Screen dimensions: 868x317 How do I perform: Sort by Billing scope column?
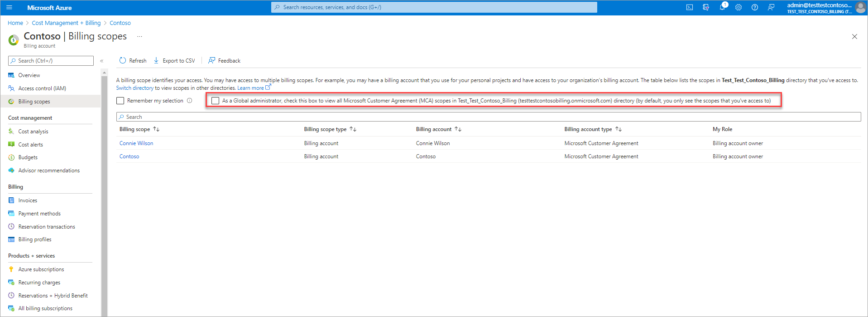(x=139, y=129)
